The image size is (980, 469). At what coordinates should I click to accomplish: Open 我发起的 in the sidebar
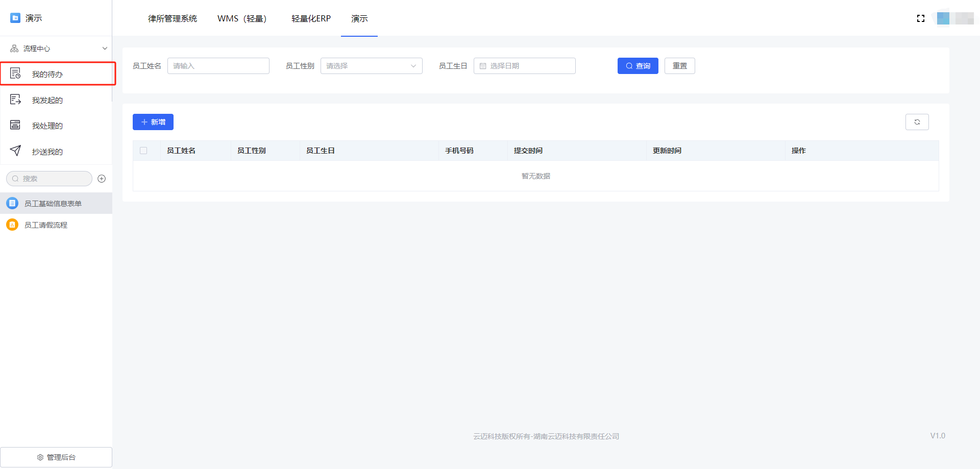point(47,100)
